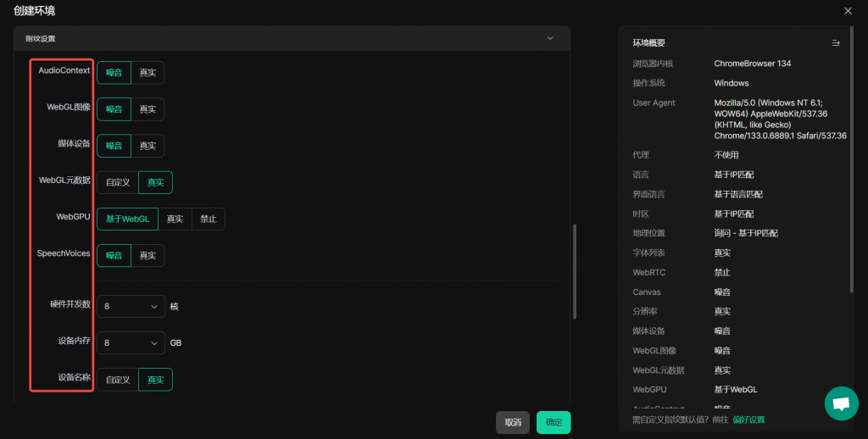This screenshot has width=868, height=439.
Task: Select 禁止 option for WebGPU
Action: point(208,219)
